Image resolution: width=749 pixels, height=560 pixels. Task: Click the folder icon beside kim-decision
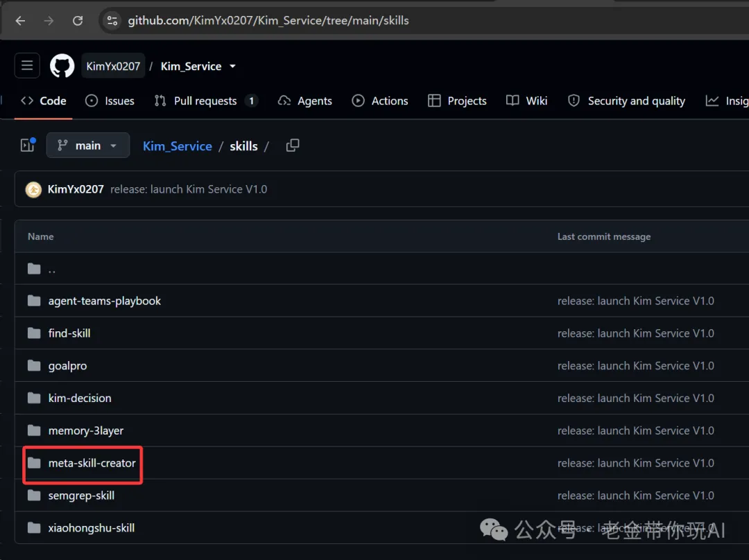click(x=34, y=398)
